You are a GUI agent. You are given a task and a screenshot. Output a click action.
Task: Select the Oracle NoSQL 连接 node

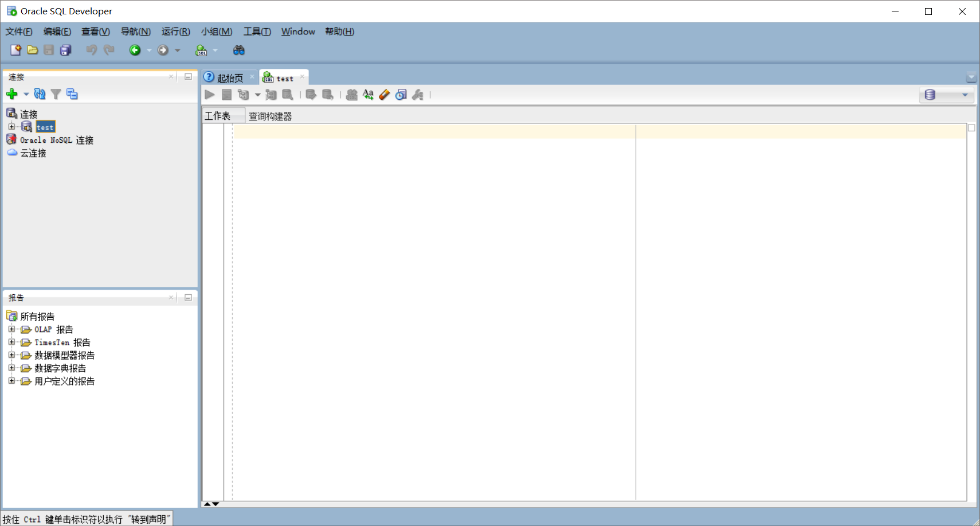(x=57, y=140)
